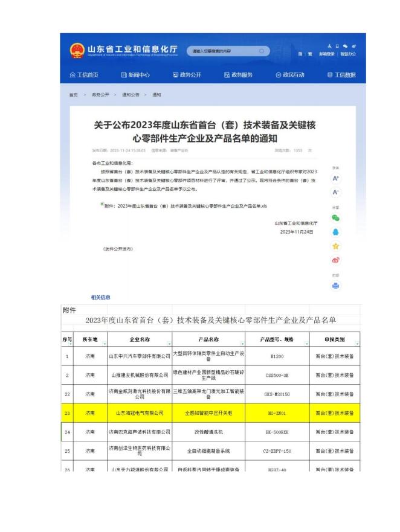
Task: Click the magnifier icon in the search box
Action: pyautogui.click(x=262, y=51)
